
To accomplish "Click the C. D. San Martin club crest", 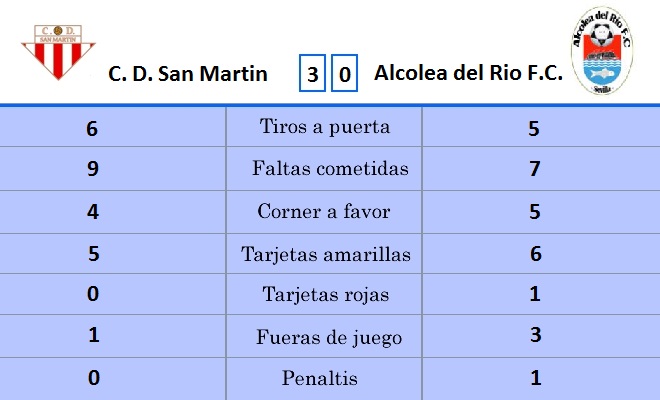I will click(x=59, y=53).
